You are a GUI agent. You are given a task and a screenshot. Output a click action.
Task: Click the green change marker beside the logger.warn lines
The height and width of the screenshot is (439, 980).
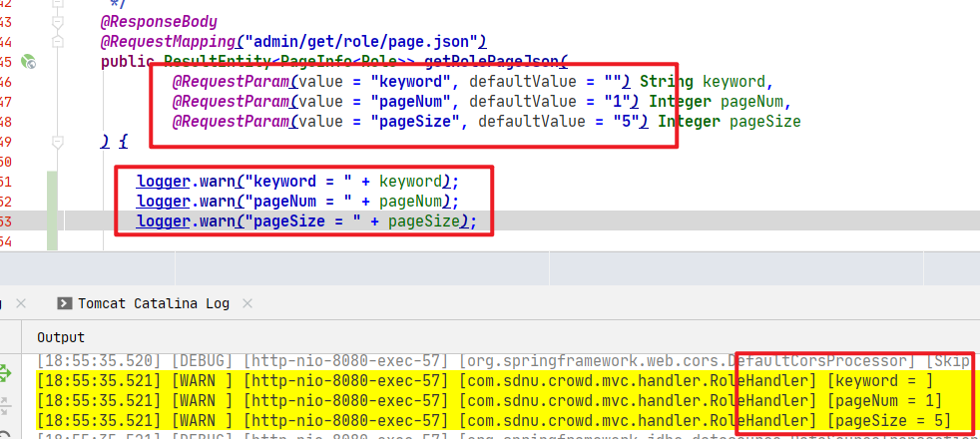(x=53, y=202)
